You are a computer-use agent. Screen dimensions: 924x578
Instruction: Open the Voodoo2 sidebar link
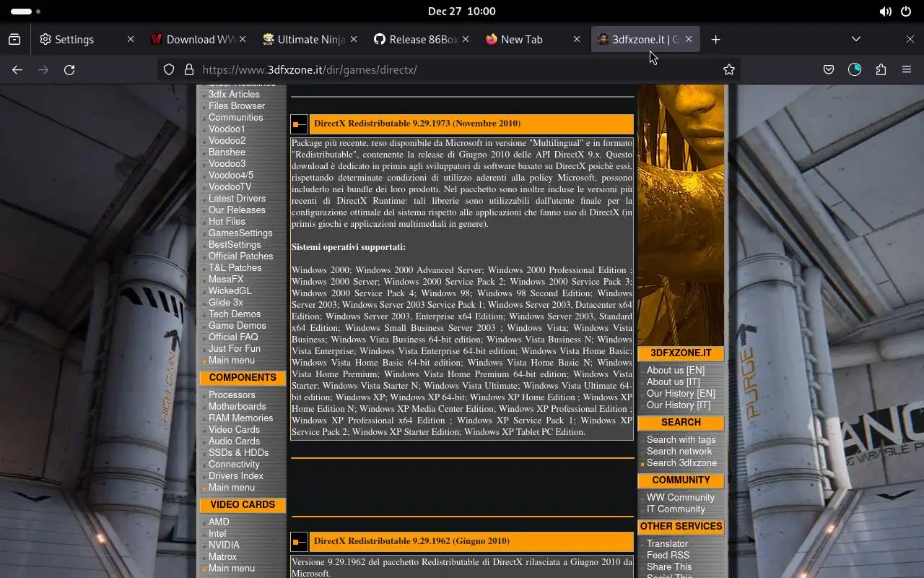coord(227,141)
